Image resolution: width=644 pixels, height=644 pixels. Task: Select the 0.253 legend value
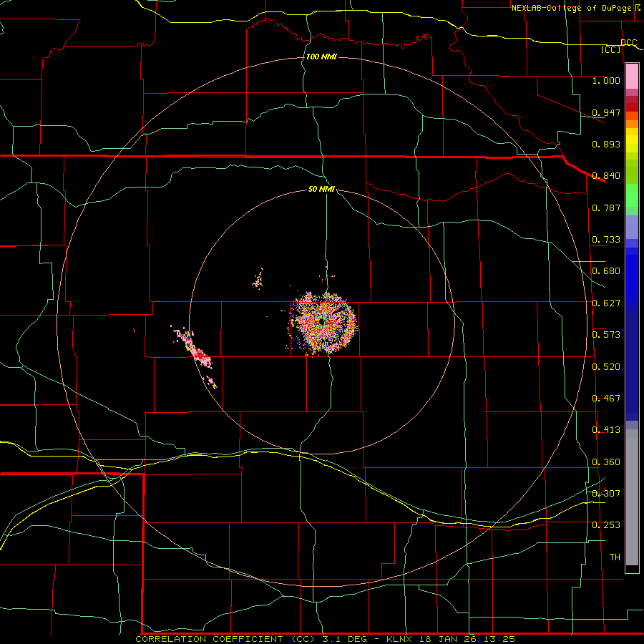click(x=606, y=525)
